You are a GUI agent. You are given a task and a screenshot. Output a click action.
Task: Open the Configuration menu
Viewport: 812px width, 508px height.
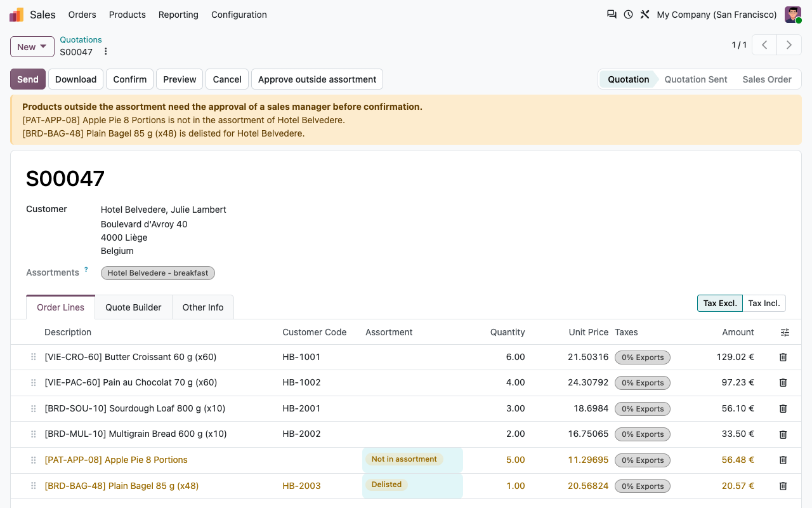point(239,15)
